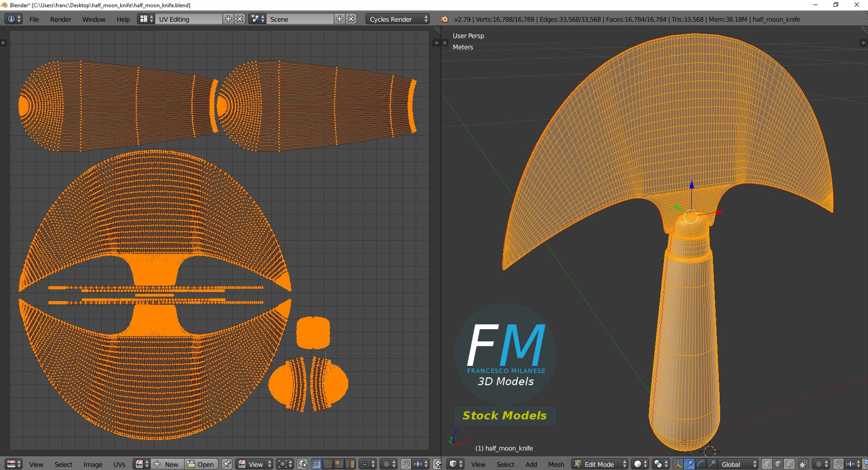Pin the image in the UV editor
This screenshot has height=470, width=868.
click(227, 464)
